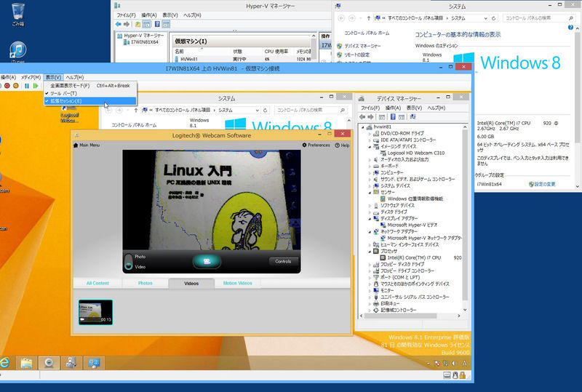This screenshot has width=582, height=392.
Task: Select I7WIN81X64 server in Hyper-V tree
Action: tap(144, 42)
